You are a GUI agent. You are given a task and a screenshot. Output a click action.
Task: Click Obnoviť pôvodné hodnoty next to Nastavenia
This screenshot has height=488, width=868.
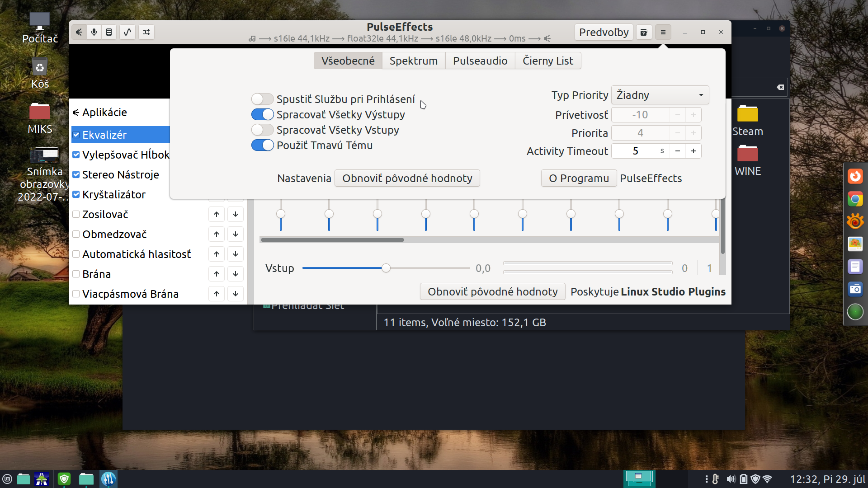click(x=407, y=178)
